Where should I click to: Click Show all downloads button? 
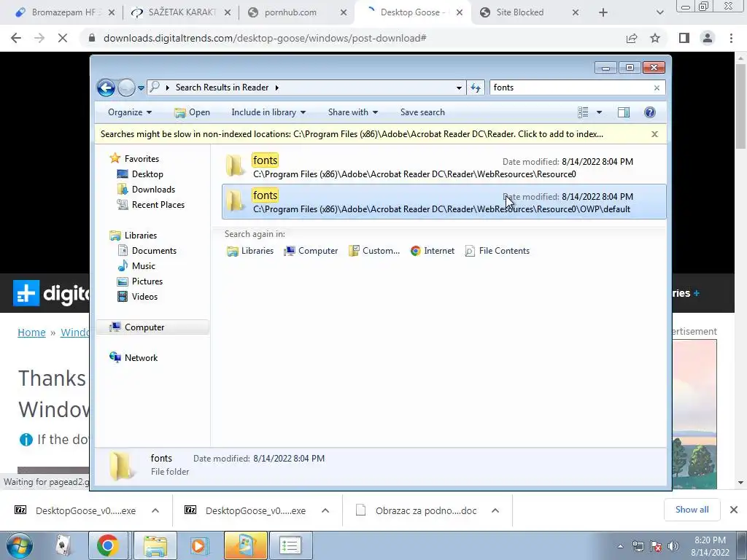point(692,510)
